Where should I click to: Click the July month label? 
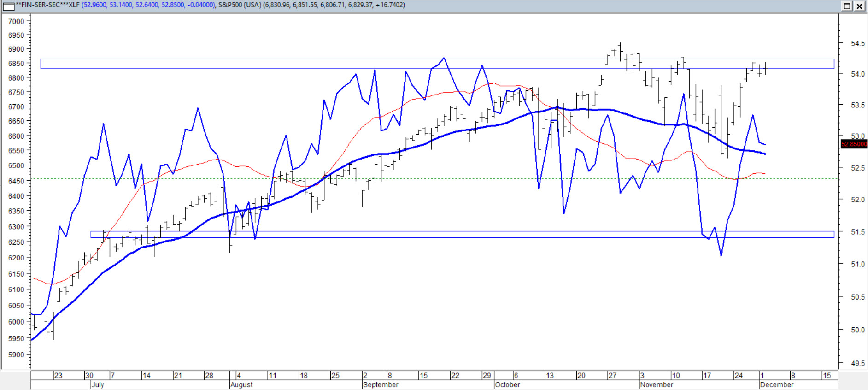[x=98, y=385]
